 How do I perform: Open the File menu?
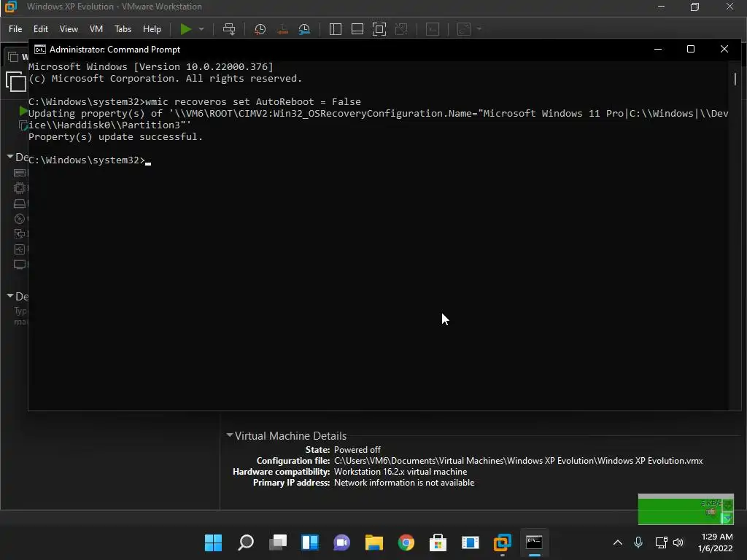pyautogui.click(x=15, y=29)
